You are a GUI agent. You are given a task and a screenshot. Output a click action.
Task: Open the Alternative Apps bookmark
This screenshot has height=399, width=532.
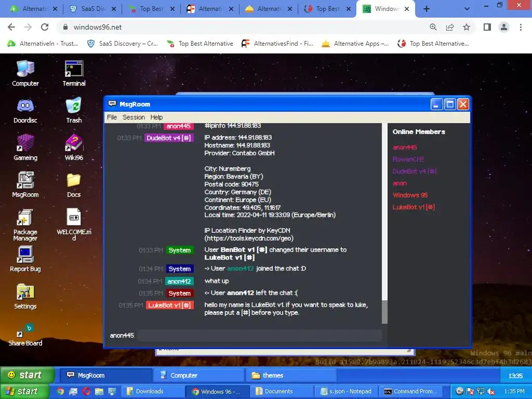pos(355,44)
